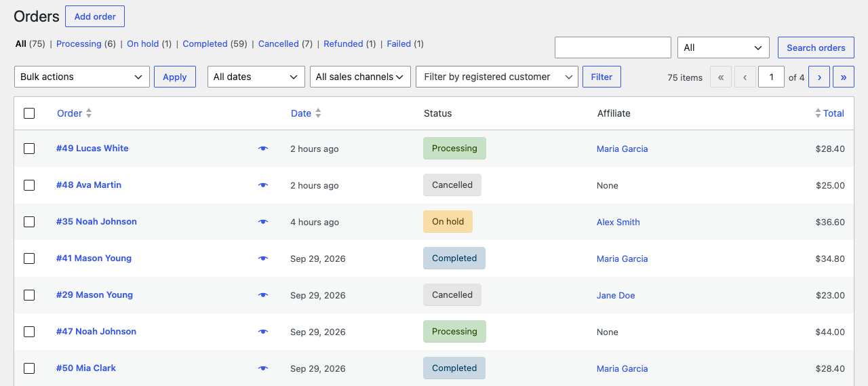
Task: Open affiliate Maria Garcia on order #49
Action: [x=622, y=149]
